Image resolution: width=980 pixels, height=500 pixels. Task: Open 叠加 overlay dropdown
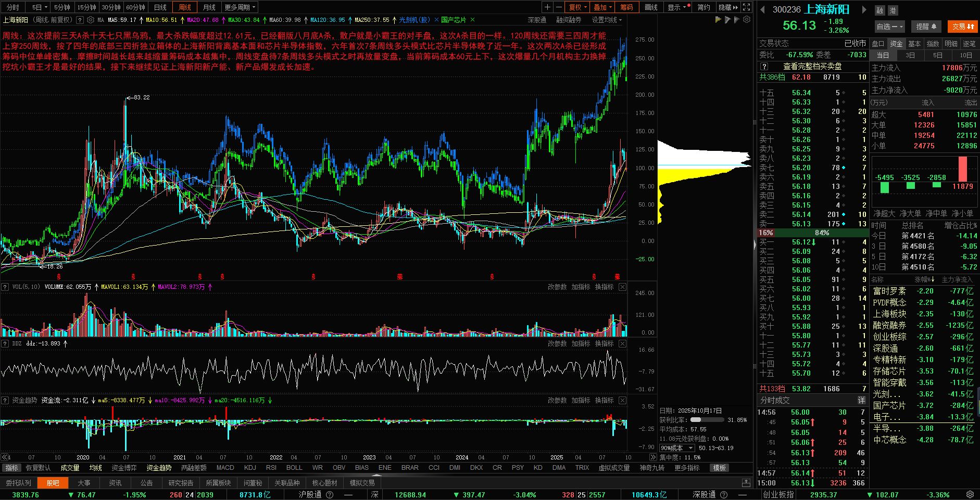coord(602,7)
